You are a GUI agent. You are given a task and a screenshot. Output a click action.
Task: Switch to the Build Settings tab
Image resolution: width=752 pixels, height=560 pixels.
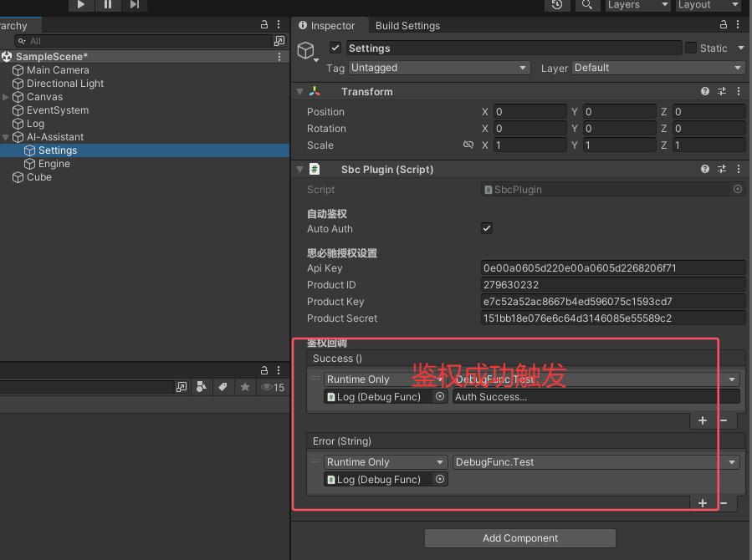coord(407,26)
